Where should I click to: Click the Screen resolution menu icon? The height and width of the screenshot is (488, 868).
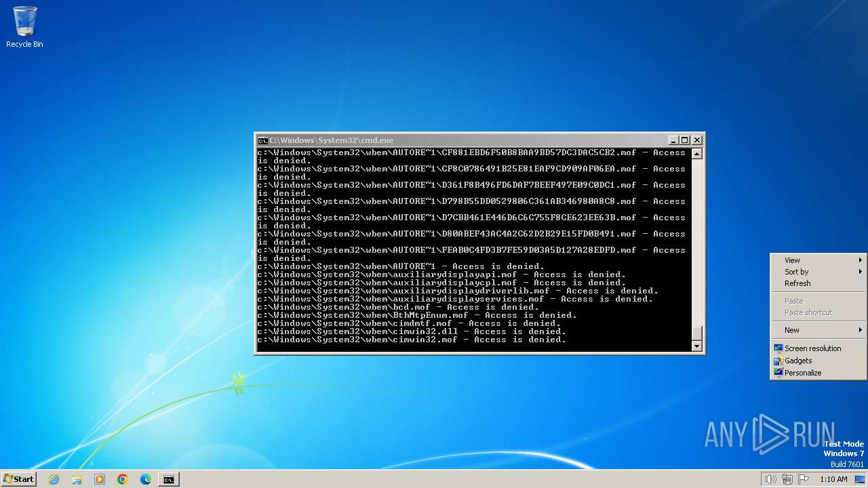pyautogui.click(x=778, y=348)
